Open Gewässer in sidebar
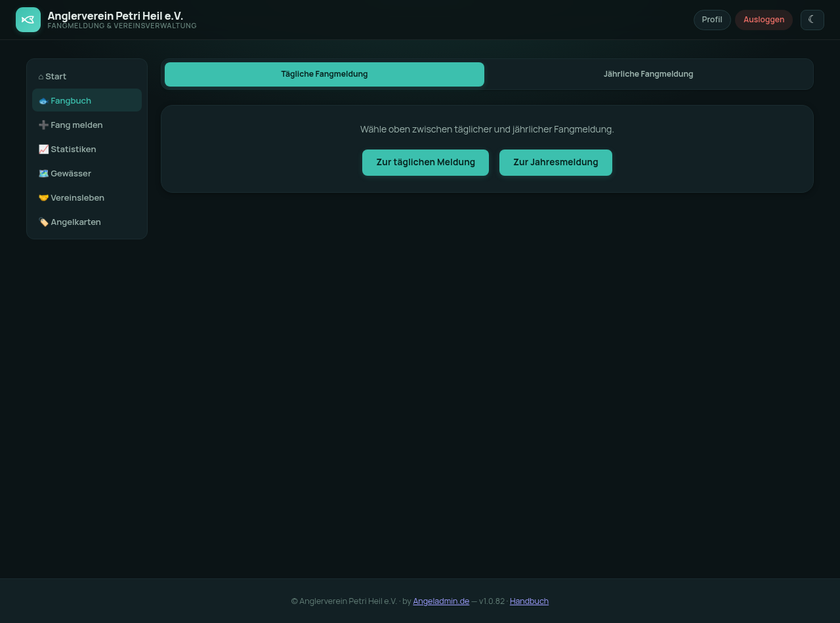The height and width of the screenshot is (623, 840). 87,173
